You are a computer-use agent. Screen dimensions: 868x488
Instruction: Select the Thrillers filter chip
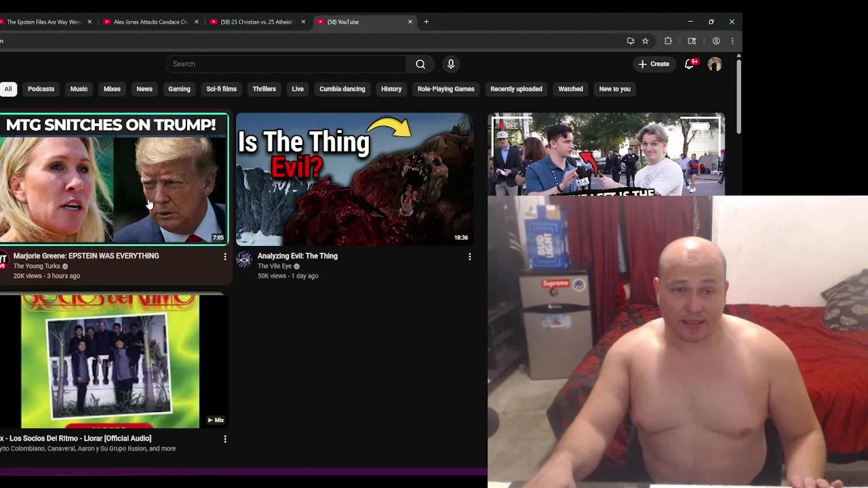click(x=264, y=89)
